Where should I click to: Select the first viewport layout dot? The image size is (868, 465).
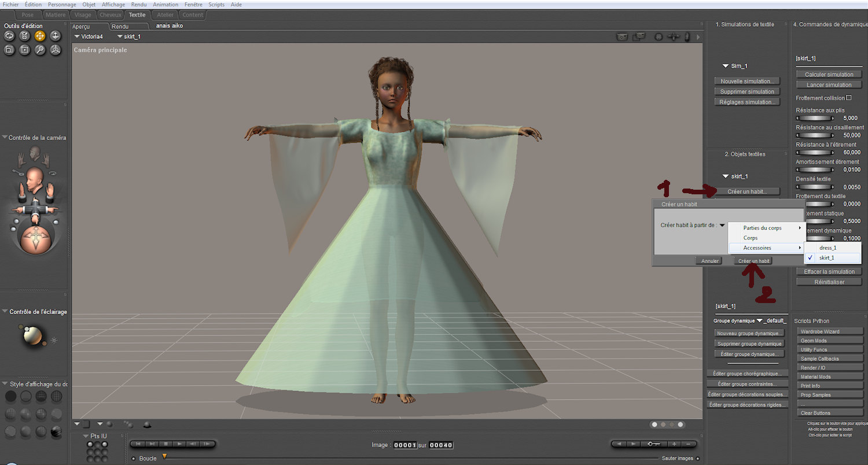[x=654, y=425]
